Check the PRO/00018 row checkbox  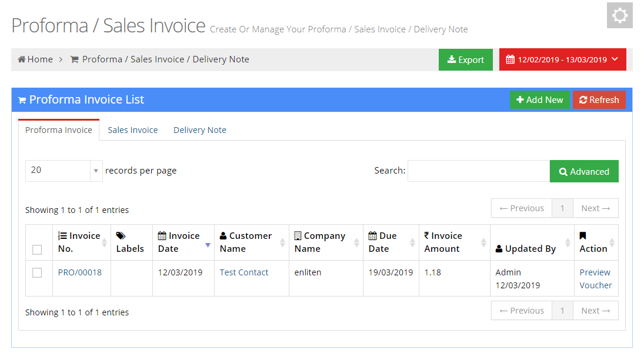(x=37, y=272)
